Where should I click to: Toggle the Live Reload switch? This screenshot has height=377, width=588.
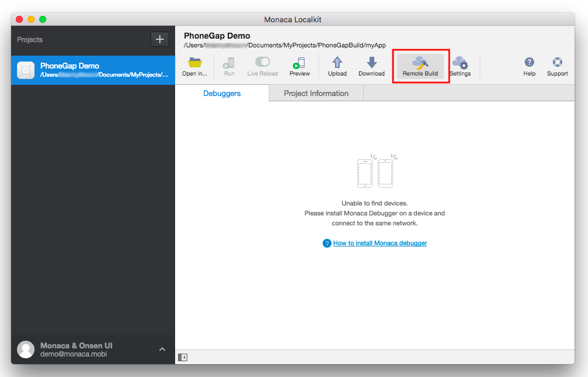click(x=262, y=62)
